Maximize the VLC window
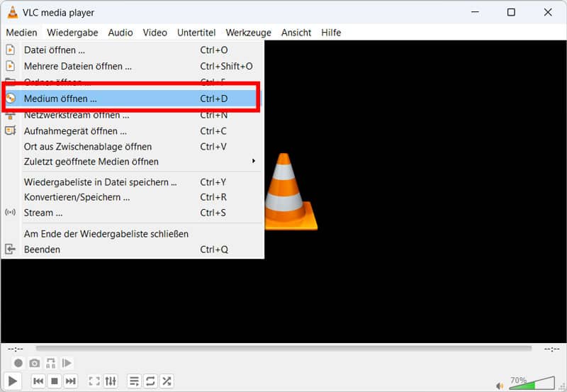This screenshot has height=392, width=567. (511, 12)
